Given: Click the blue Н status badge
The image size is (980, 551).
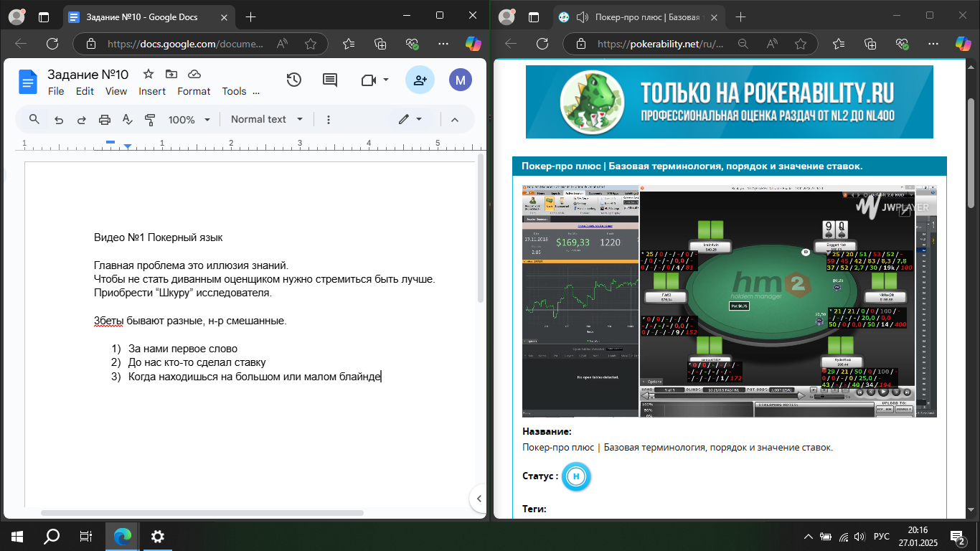Looking at the screenshot, I should coord(575,476).
